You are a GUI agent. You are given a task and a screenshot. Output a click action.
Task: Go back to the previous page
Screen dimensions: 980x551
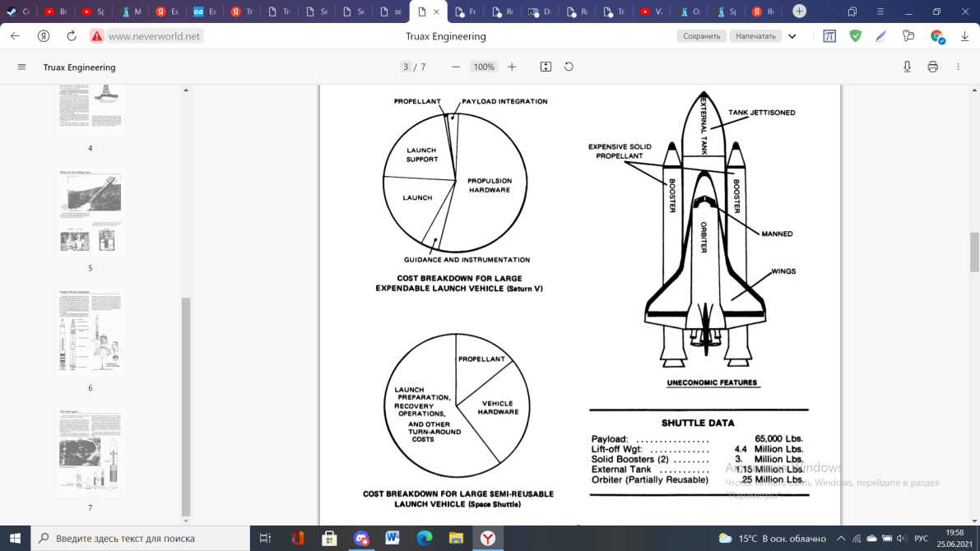tap(15, 36)
